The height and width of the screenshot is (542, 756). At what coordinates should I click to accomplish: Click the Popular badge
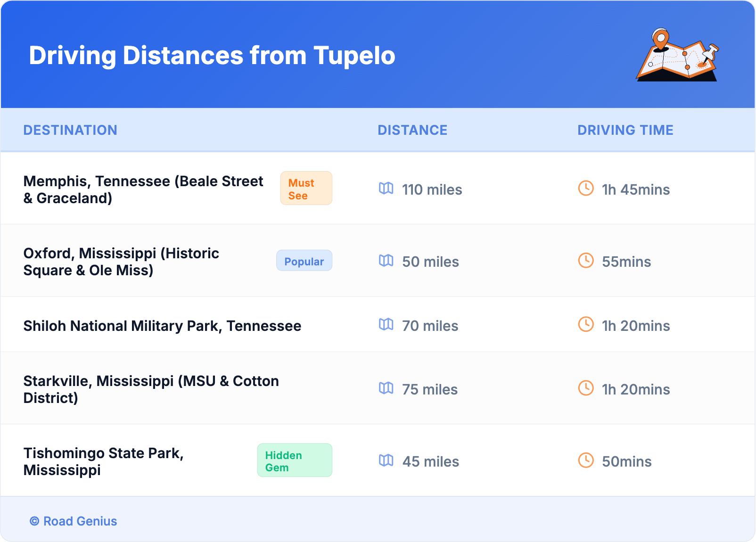pos(304,261)
